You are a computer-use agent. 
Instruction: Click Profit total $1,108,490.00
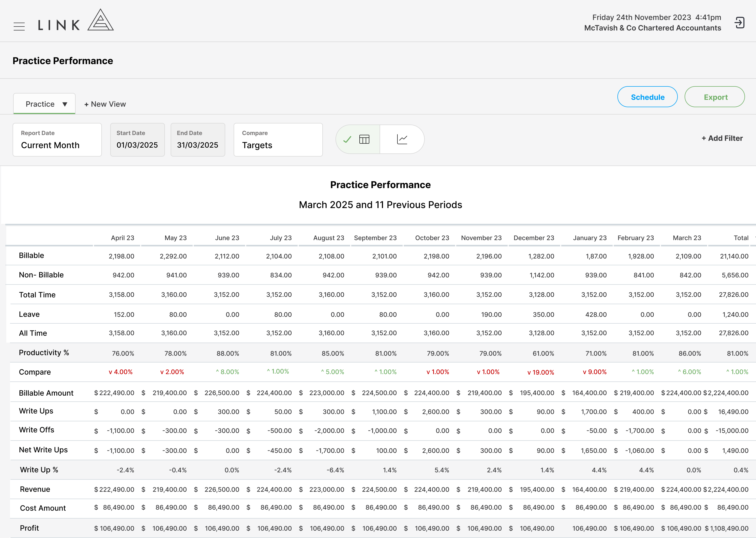tap(727, 528)
